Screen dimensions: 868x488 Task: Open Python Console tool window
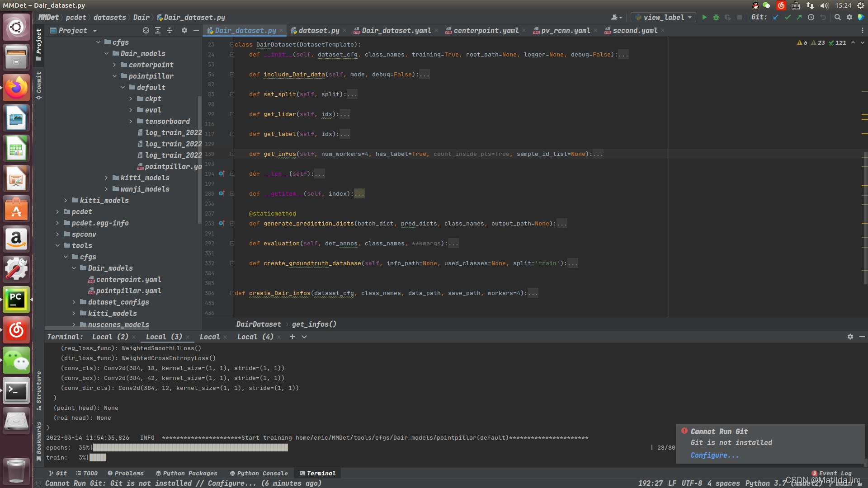(259, 473)
